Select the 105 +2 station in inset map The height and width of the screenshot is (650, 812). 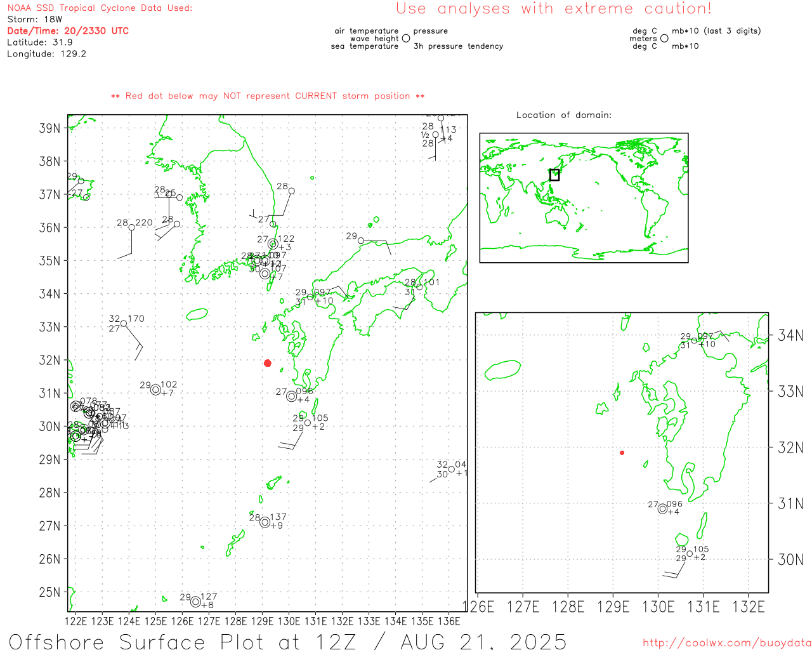tap(690, 554)
